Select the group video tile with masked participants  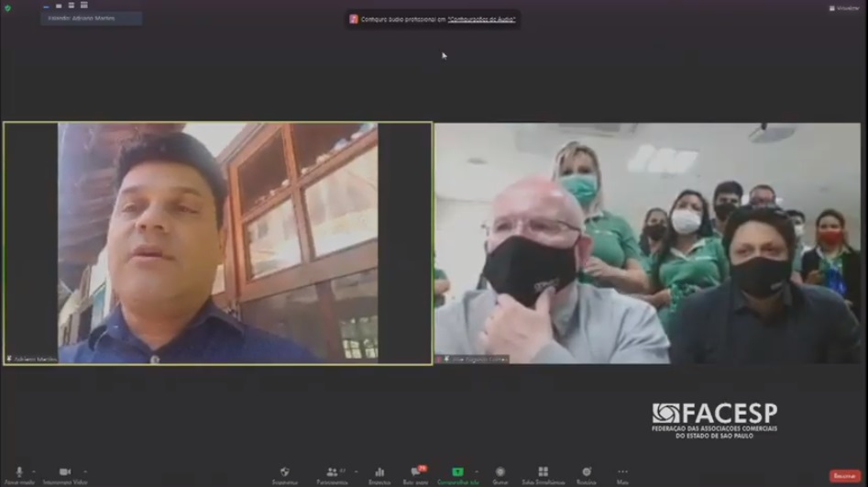[x=647, y=243]
